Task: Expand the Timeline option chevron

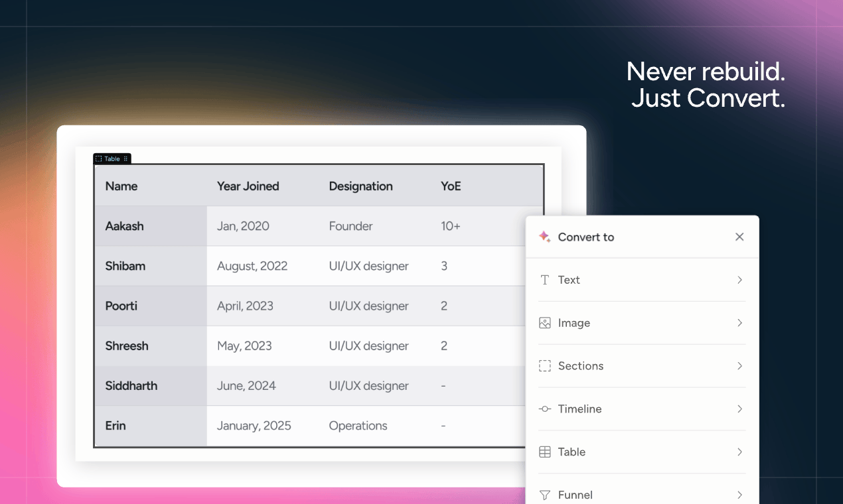Action: click(739, 409)
